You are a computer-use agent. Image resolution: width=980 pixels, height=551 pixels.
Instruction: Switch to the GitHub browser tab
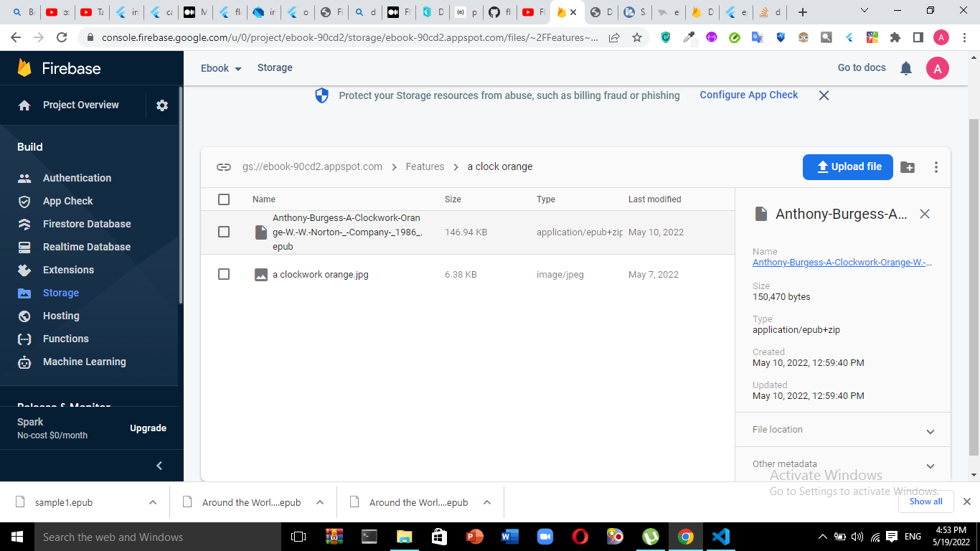(x=500, y=12)
